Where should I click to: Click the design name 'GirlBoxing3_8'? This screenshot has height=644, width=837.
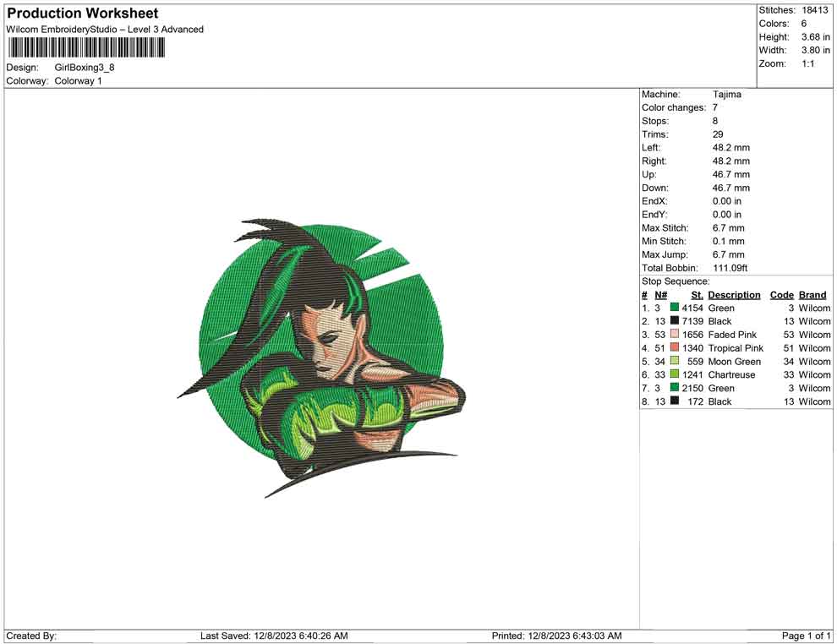pos(85,68)
